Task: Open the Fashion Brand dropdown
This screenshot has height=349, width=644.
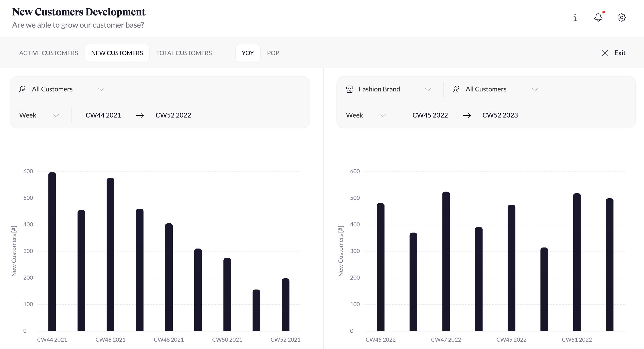Action: 428,89
